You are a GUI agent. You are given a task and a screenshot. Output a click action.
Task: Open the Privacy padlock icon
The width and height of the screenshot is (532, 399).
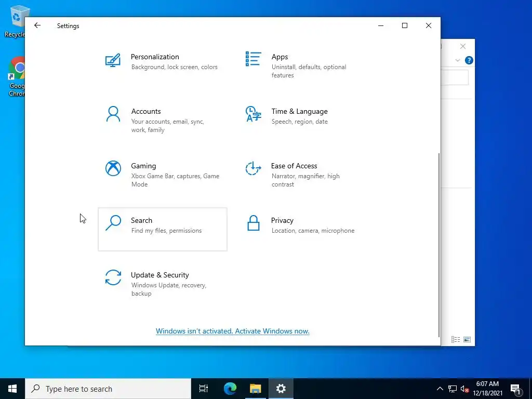[x=254, y=223]
